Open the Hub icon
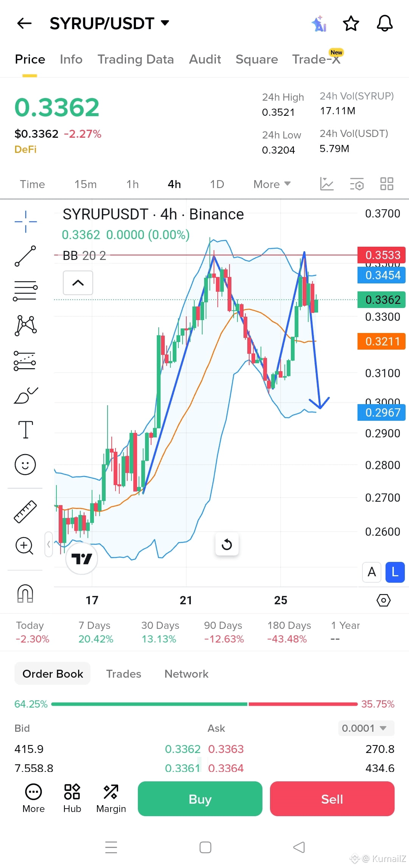The image size is (409, 868). (x=72, y=799)
